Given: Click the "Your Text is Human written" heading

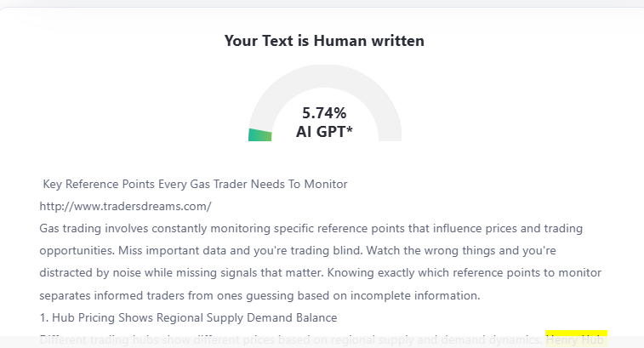Looking at the screenshot, I should coord(324,40).
